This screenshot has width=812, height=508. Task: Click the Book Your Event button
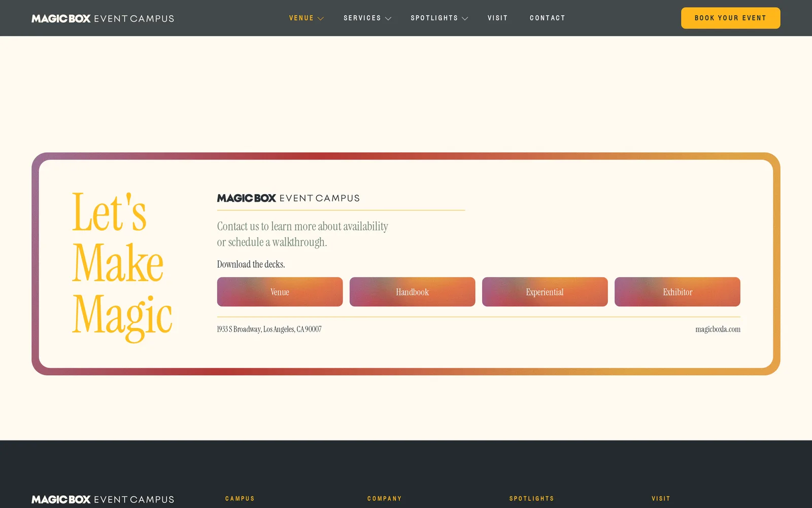pyautogui.click(x=730, y=18)
